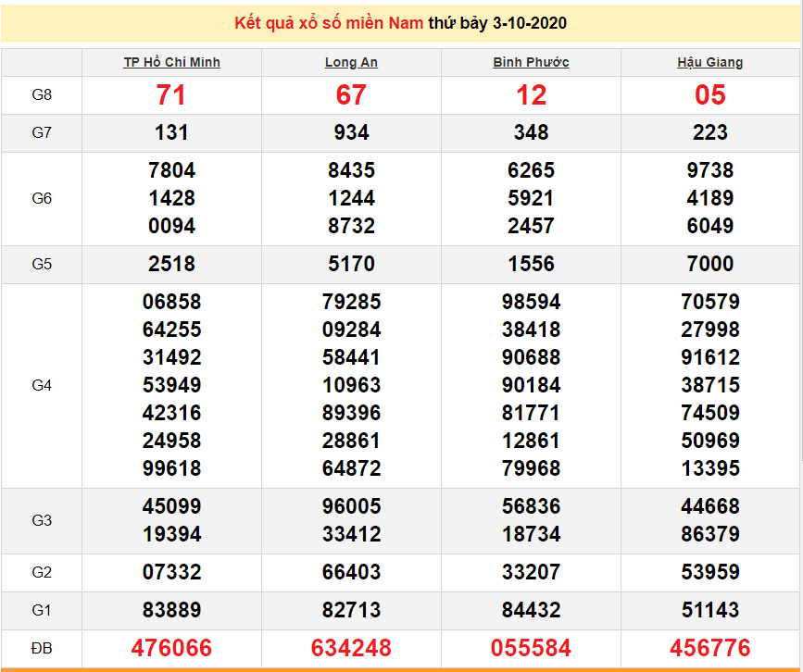Click the ĐB special prize row label
The image size is (803, 672).
42,648
